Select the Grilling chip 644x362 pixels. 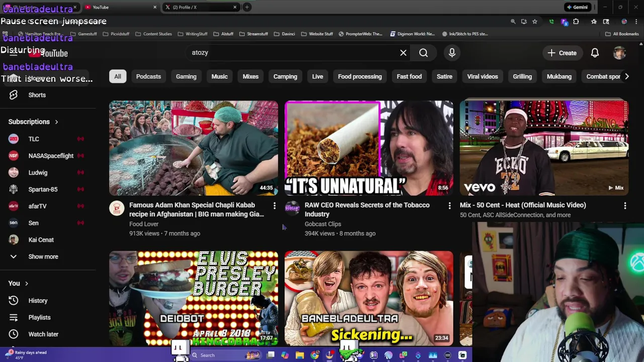click(522, 76)
